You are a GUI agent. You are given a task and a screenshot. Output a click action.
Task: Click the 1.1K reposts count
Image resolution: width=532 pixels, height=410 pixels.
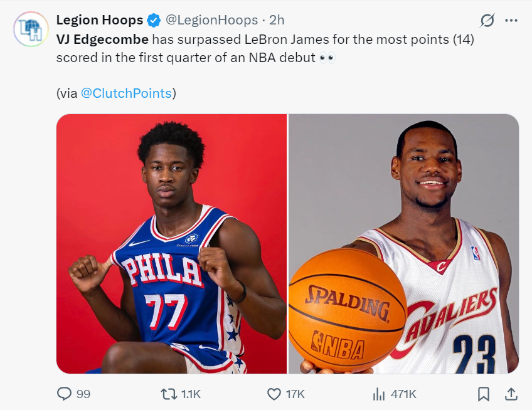(191, 394)
